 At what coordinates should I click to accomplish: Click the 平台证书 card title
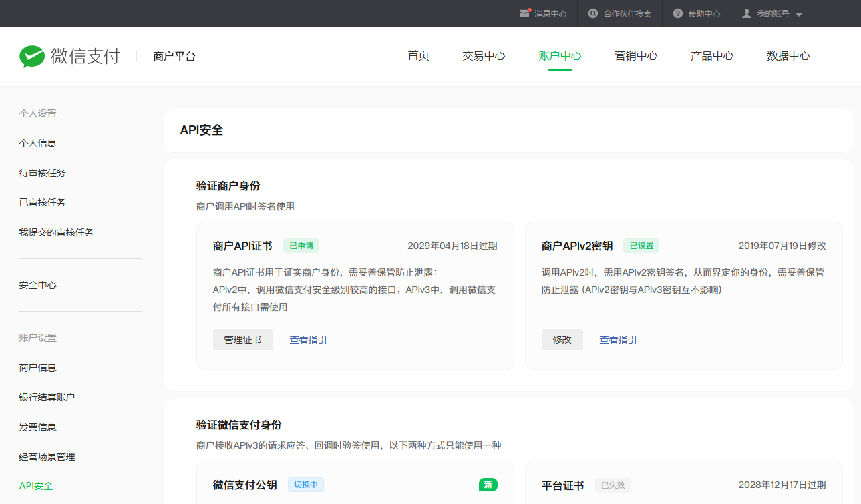[562, 485]
